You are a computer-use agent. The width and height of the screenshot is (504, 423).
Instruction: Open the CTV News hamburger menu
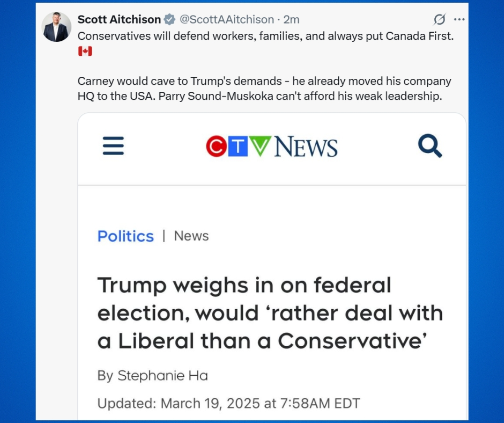click(x=113, y=146)
